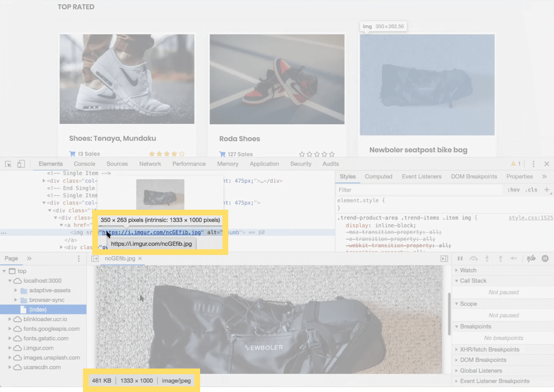554x392 pixels.
Task: Enable pause on exceptions stop icon
Action: 545,258
